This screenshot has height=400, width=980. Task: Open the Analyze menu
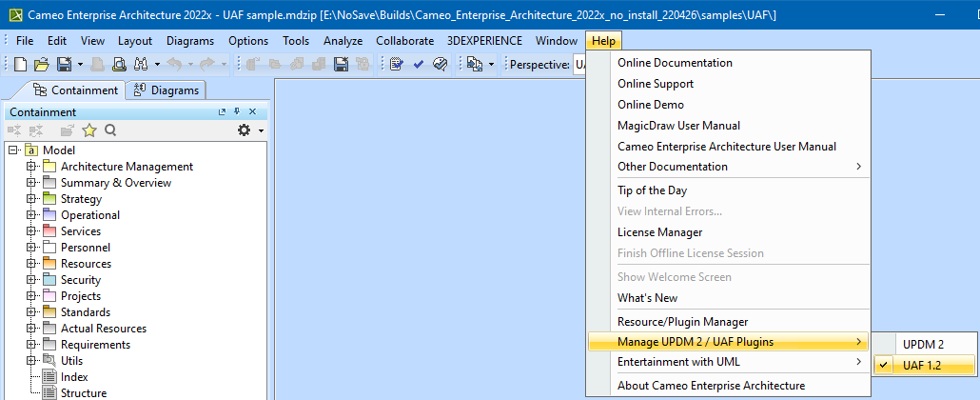[343, 41]
